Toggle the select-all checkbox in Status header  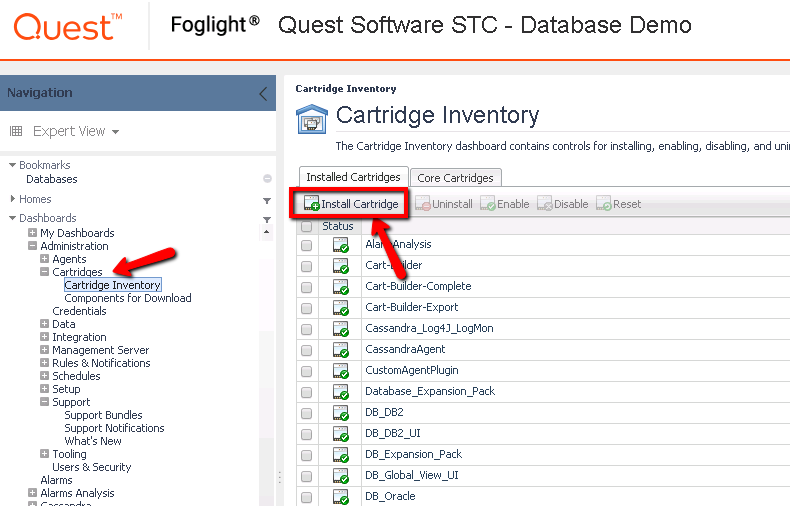[x=306, y=226]
